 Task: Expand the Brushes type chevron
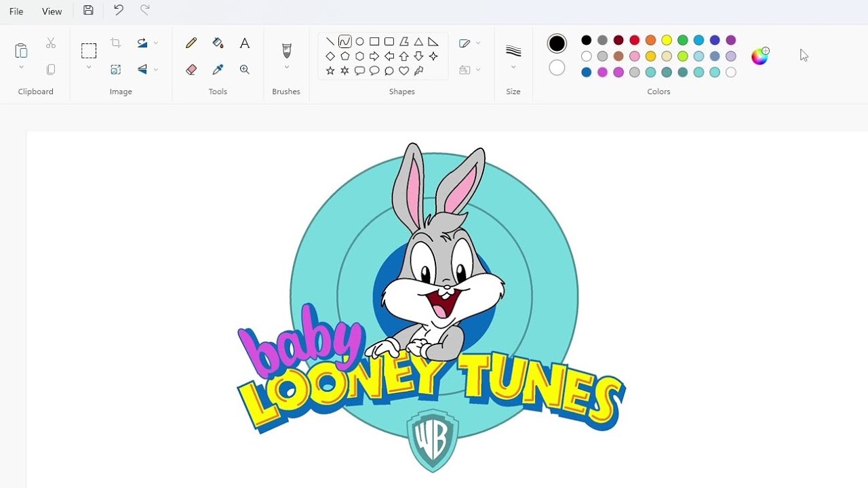coord(286,67)
